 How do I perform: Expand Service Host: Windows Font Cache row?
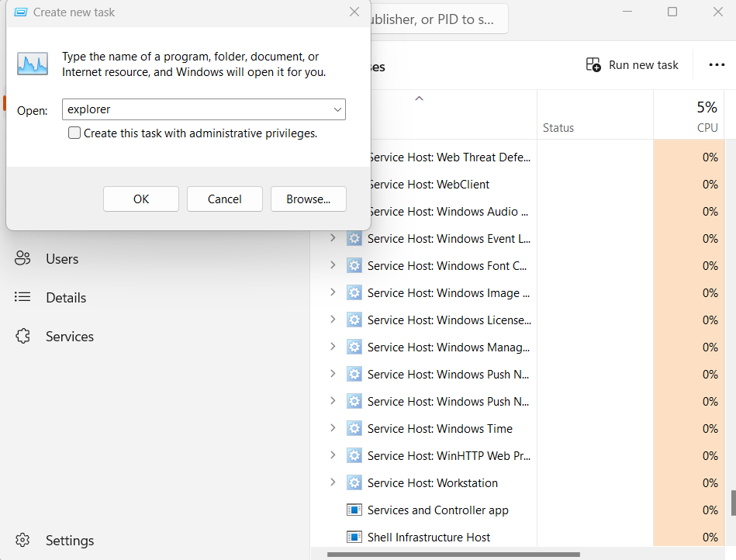pos(333,266)
